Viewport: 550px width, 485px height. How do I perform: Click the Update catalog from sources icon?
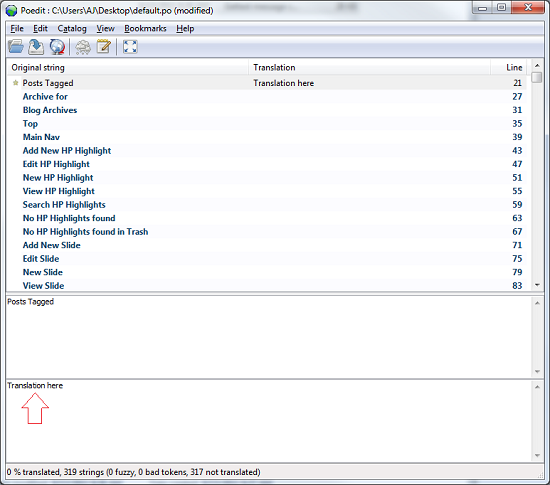tap(83, 47)
